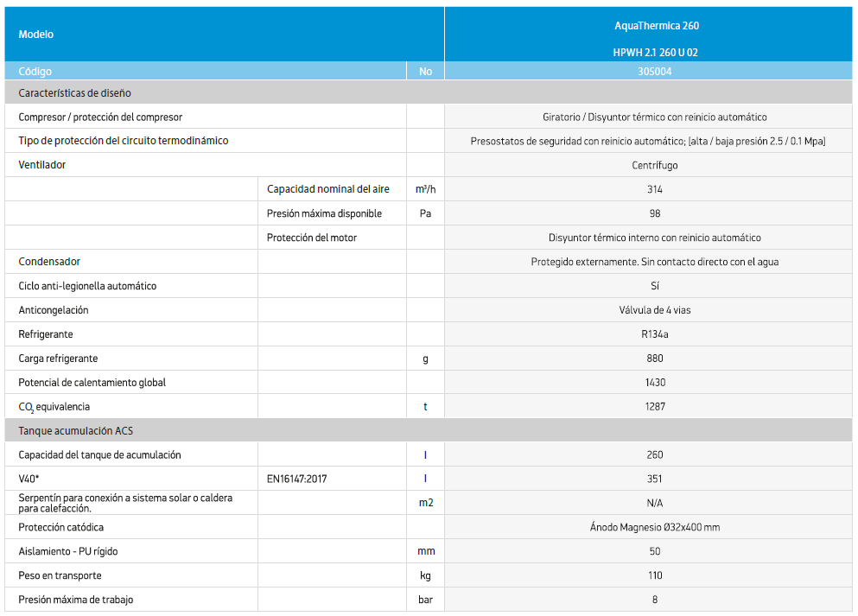Click the bar unit for maximum working pressure
Viewport: 858px width, 616px height.
pos(425,600)
